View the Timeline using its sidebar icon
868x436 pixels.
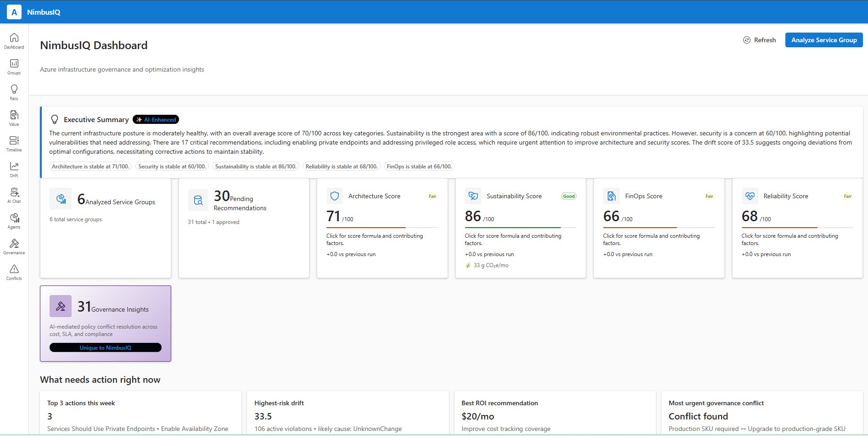[x=14, y=143]
